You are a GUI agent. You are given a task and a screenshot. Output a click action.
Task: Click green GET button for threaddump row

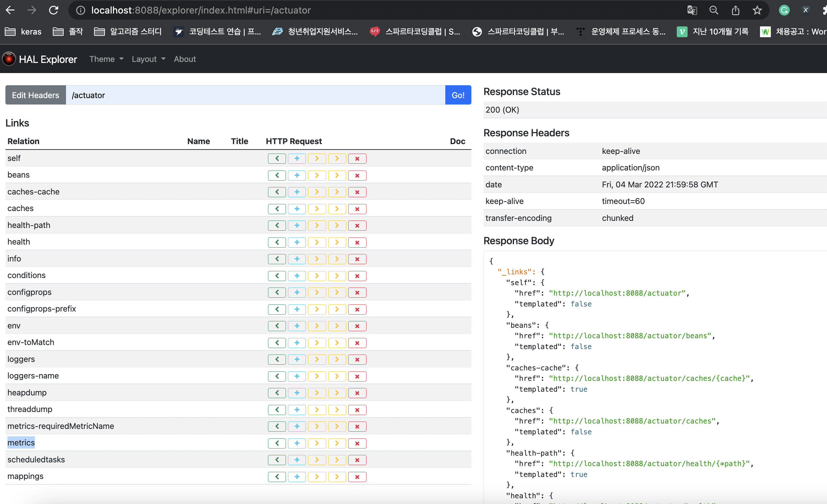coord(277,410)
